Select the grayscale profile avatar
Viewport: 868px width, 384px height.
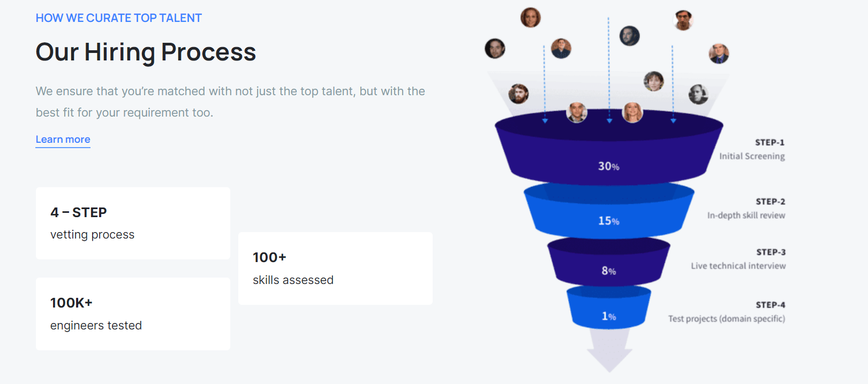[698, 94]
